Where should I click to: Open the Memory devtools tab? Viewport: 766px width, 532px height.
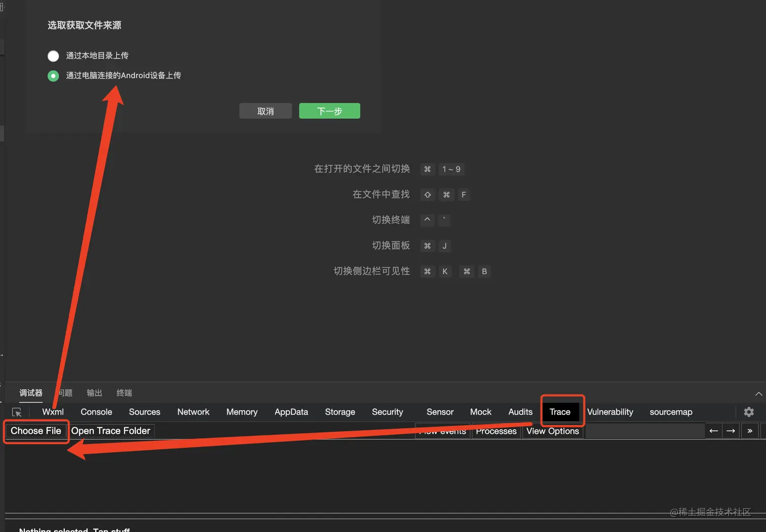click(x=242, y=412)
